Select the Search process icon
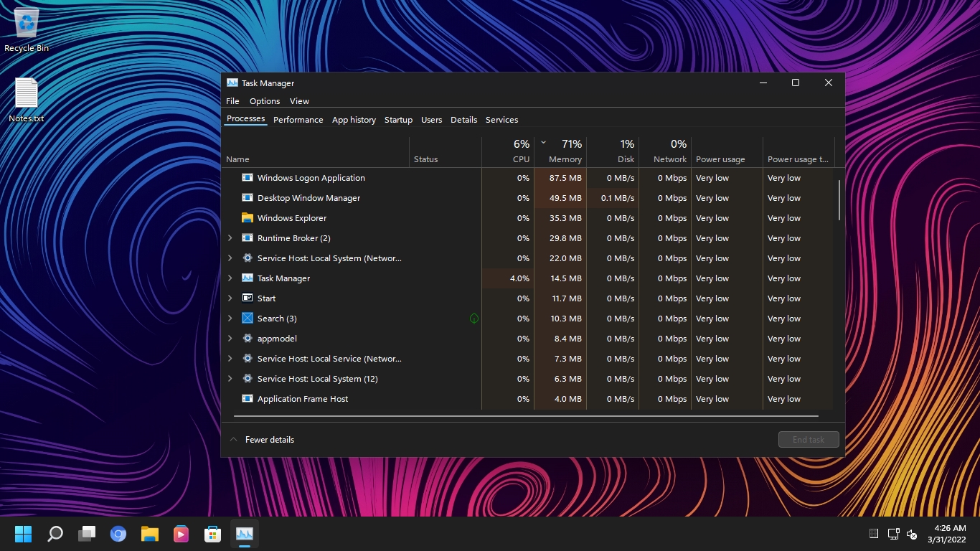The width and height of the screenshot is (980, 551). coord(248,318)
